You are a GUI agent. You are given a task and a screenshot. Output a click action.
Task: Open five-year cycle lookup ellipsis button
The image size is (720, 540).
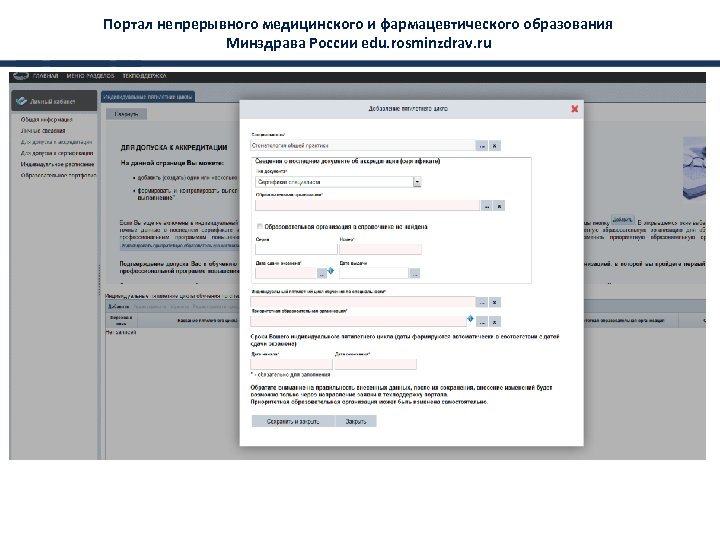pyautogui.click(x=481, y=302)
